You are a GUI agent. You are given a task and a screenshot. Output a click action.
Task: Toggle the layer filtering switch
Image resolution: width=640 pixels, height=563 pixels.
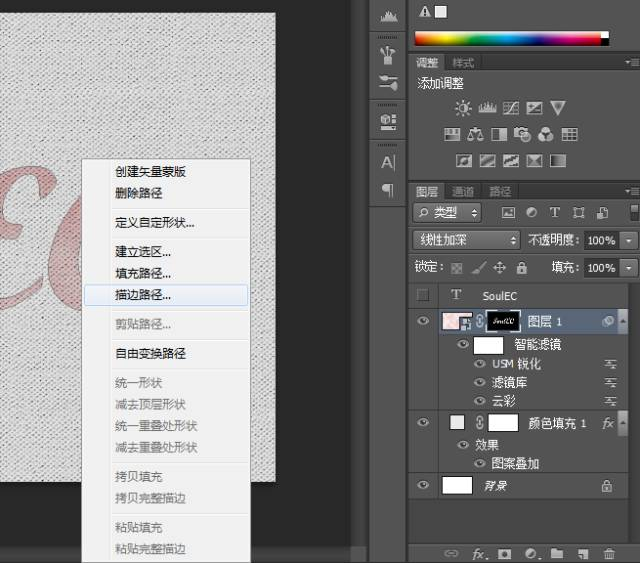click(x=634, y=213)
